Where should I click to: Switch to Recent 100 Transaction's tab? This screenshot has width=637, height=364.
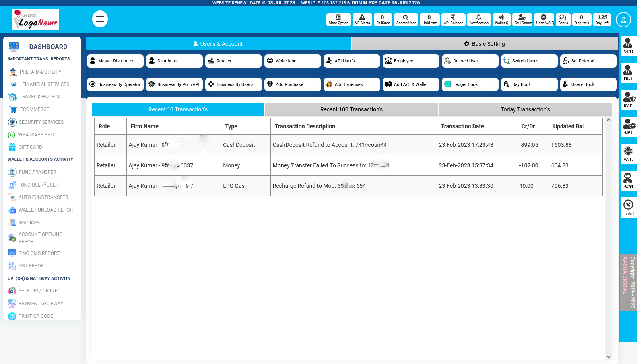pos(351,109)
